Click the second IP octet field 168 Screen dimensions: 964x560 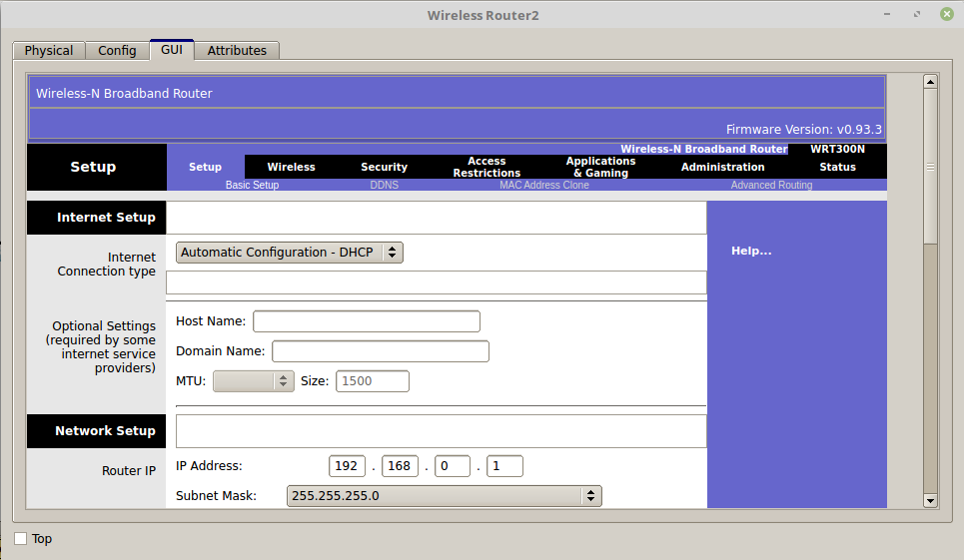[x=400, y=466]
